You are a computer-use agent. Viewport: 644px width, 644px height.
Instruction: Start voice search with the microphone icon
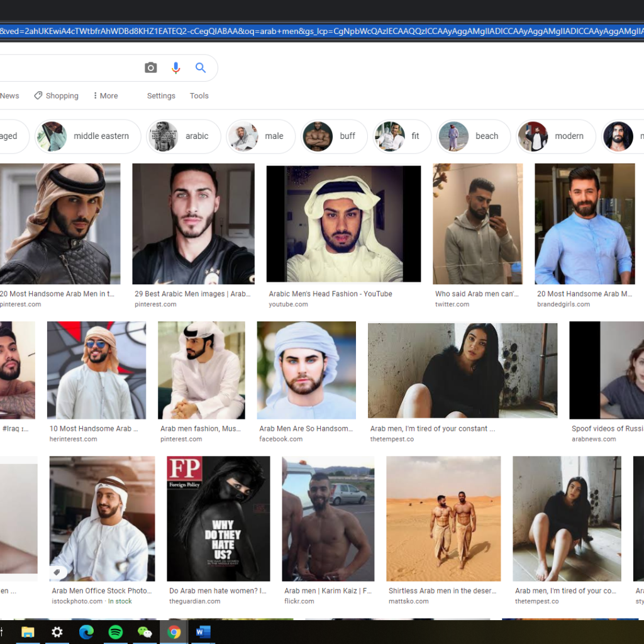click(176, 68)
